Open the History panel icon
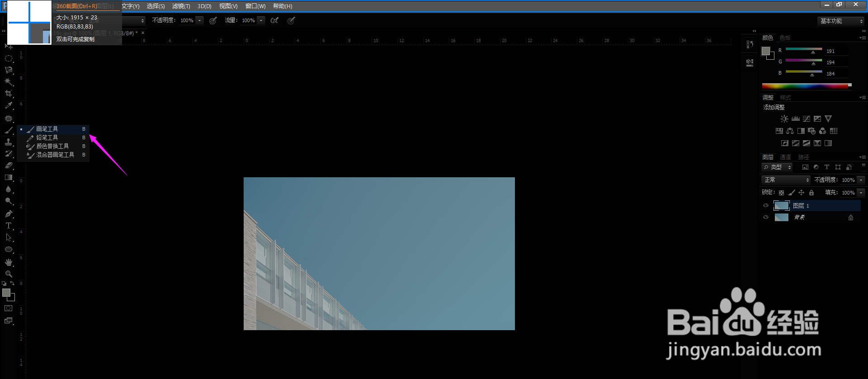This screenshot has width=868, height=379. click(750, 44)
